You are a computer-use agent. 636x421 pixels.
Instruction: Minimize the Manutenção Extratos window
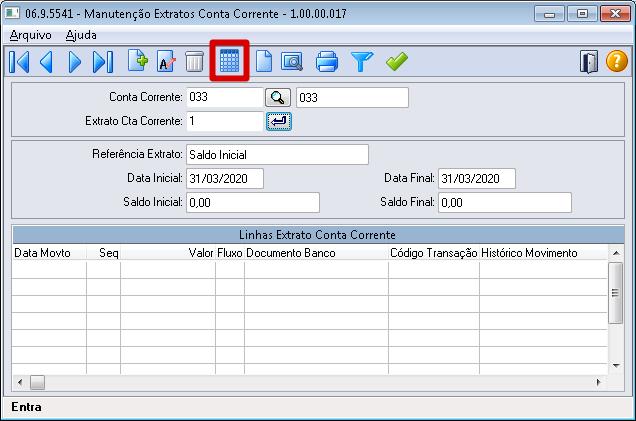[x=549, y=14]
